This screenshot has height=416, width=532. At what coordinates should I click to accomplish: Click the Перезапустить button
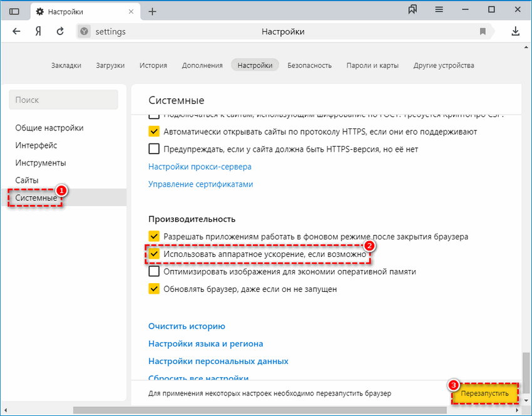[x=486, y=394]
